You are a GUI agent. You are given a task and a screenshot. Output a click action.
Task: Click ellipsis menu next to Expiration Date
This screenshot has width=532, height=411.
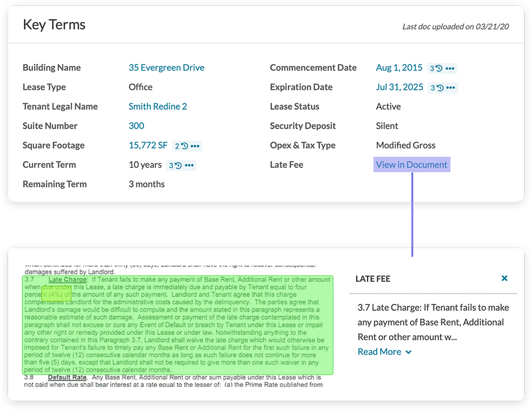coord(451,88)
